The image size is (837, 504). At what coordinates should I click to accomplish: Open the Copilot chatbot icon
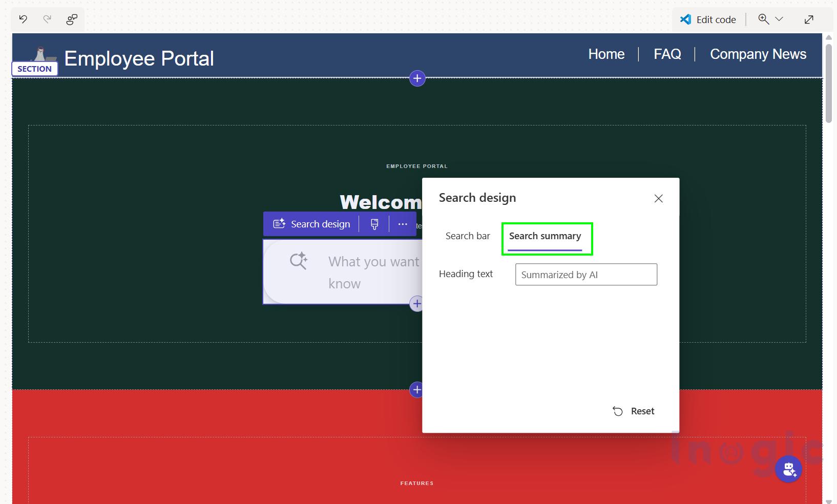tap(788, 469)
